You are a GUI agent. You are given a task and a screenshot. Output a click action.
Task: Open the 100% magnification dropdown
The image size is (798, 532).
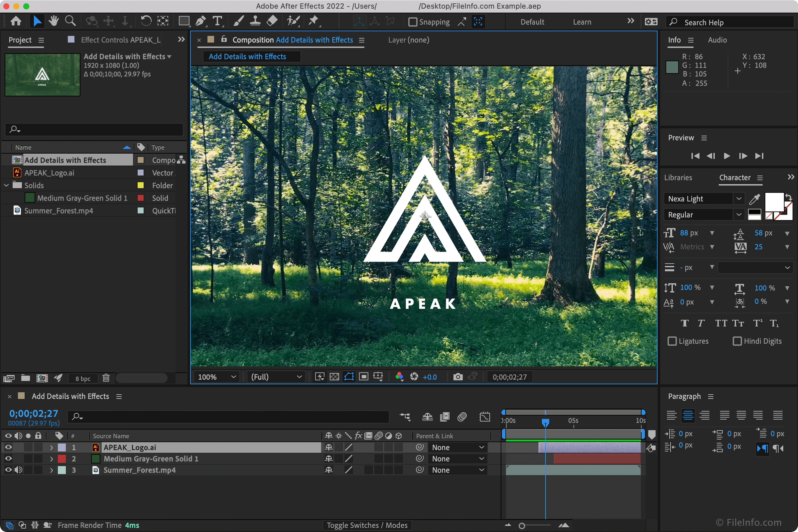[x=216, y=377]
